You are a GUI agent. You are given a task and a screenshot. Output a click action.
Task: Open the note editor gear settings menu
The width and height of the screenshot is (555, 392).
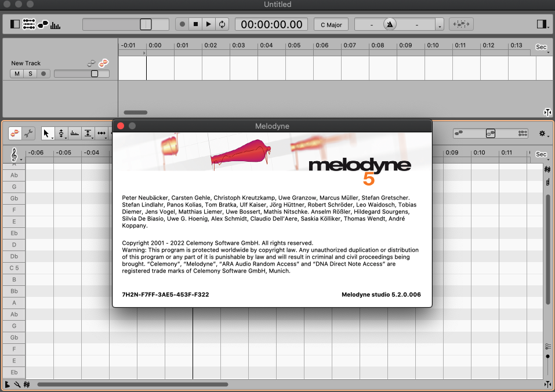543,133
